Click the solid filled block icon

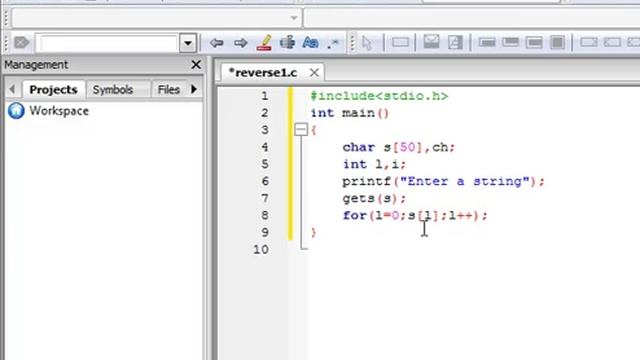click(558, 42)
